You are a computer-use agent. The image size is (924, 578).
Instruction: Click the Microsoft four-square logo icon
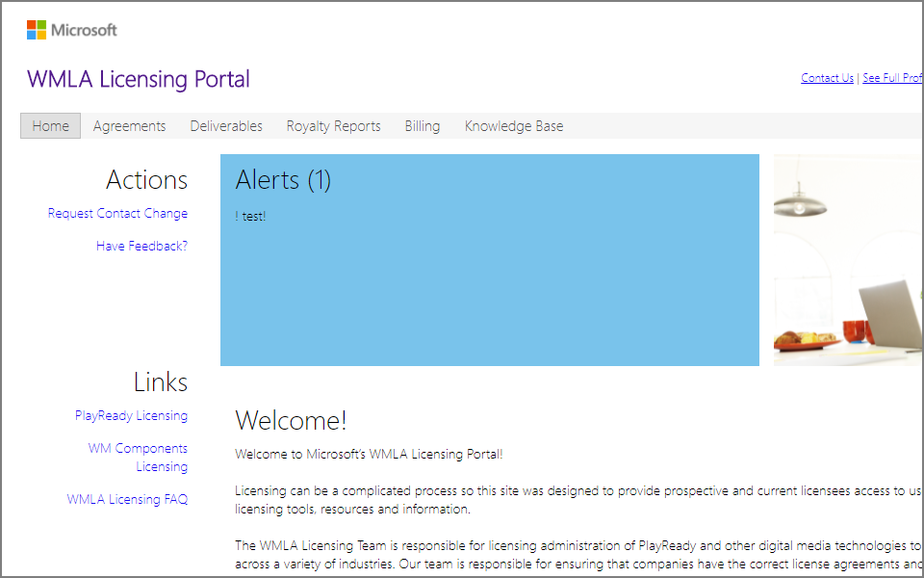(x=37, y=30)
